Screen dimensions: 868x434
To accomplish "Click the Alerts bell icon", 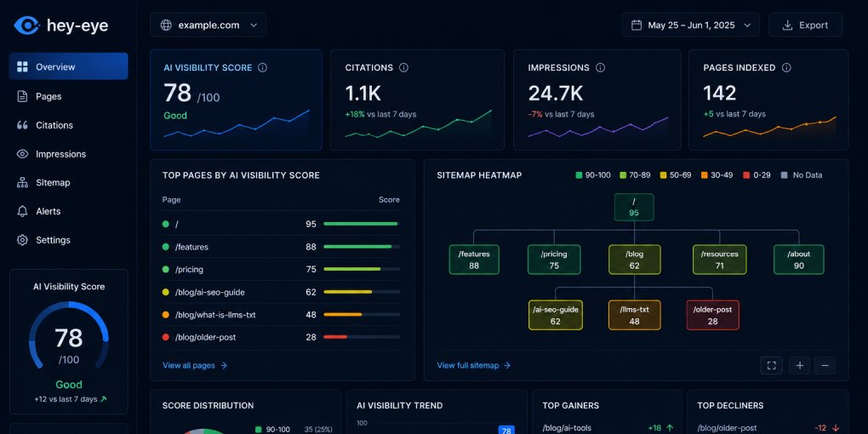I will coord(22,211).
